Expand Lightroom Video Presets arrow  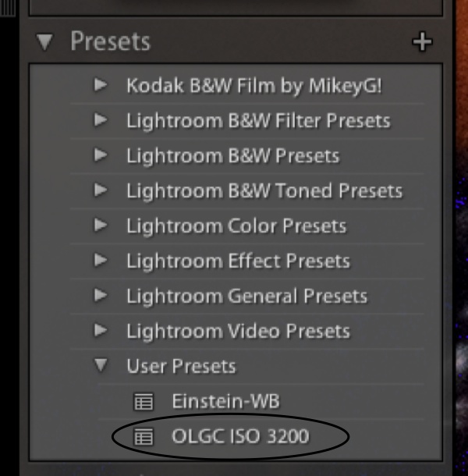(101, 332)
